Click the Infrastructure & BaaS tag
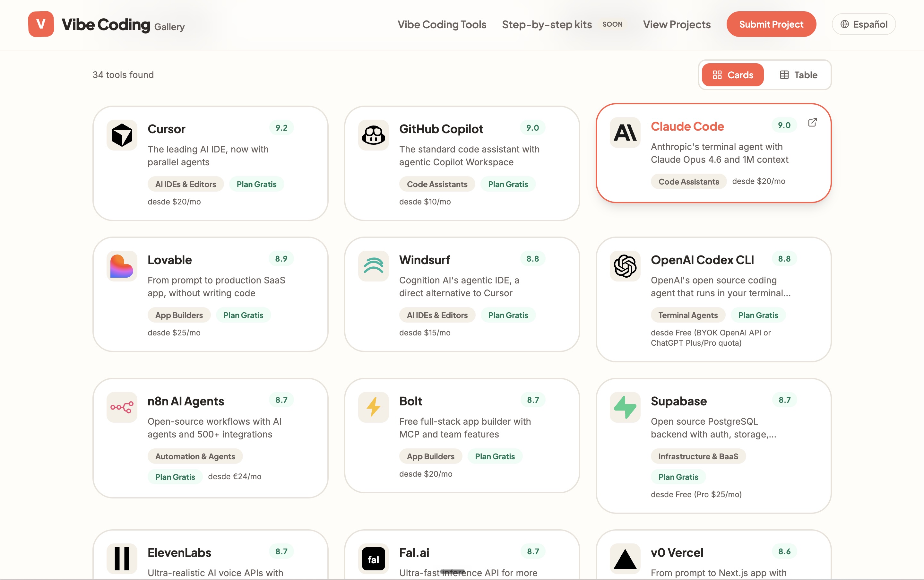The width and height of the screenshot is (924, 580). pos(698,456)
